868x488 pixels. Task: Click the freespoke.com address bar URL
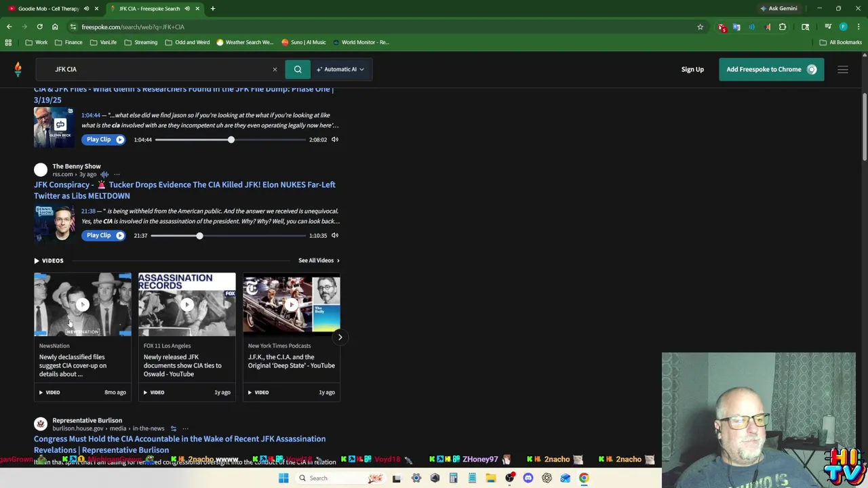coord(133,27)
